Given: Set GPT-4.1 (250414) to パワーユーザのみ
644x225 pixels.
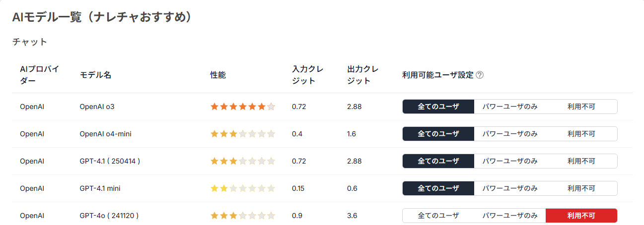Looking at the screenshot, I should pos(510,161).
